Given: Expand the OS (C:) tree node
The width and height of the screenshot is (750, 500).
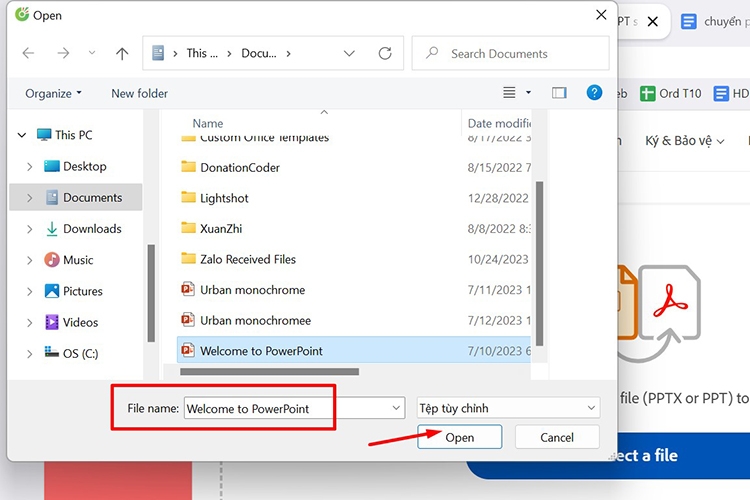Looking at the screenshot, I should (x=30, y=354).
